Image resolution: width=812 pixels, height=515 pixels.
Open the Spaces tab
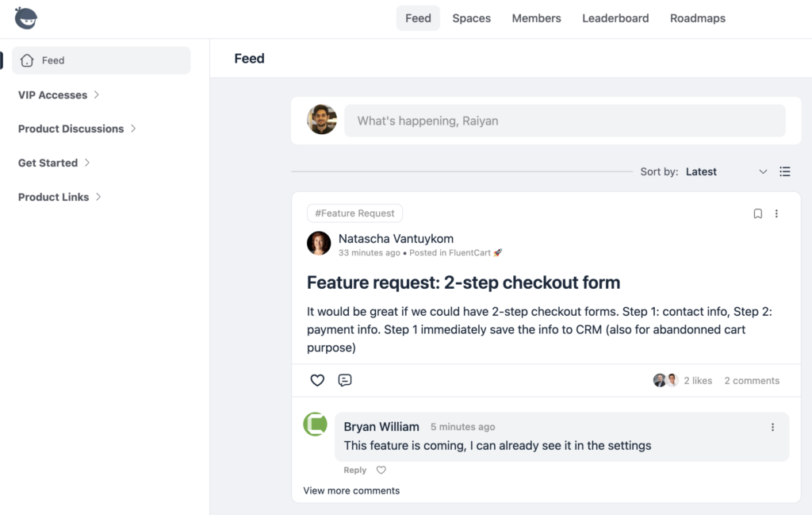click(471, 18)
